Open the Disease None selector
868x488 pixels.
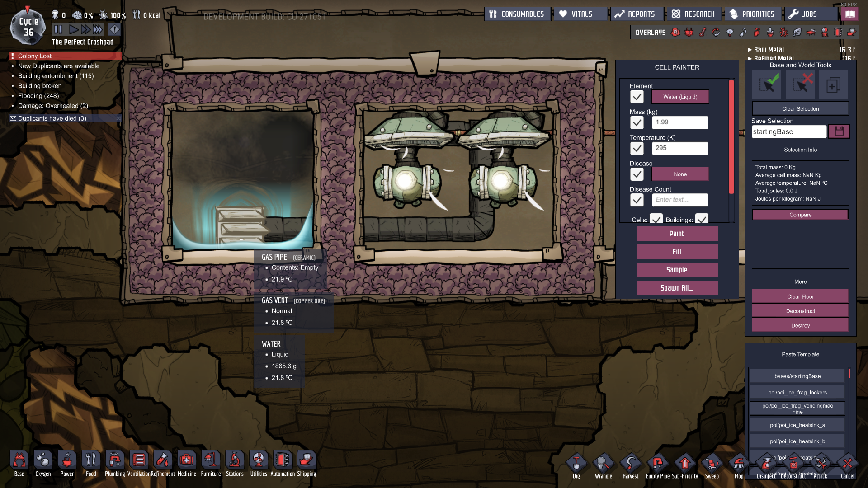(x=680, y=174)
